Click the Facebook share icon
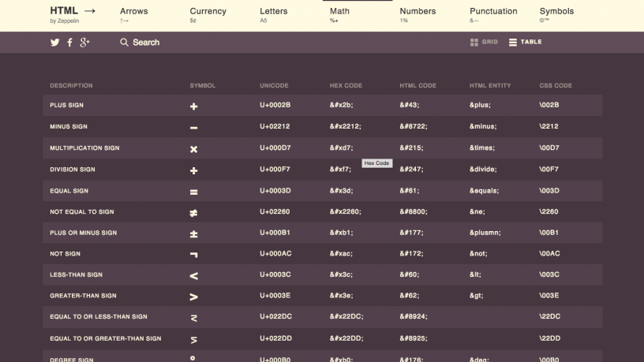644x362 pixels. click(x=69, y=43)
